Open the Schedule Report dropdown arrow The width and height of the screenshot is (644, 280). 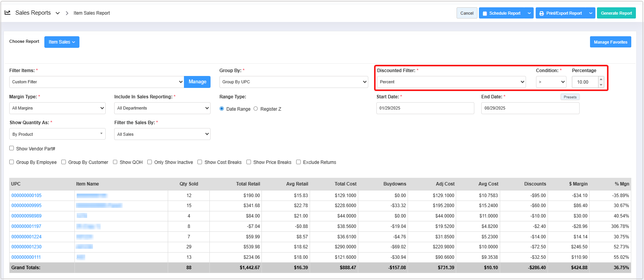coord(529,13)
